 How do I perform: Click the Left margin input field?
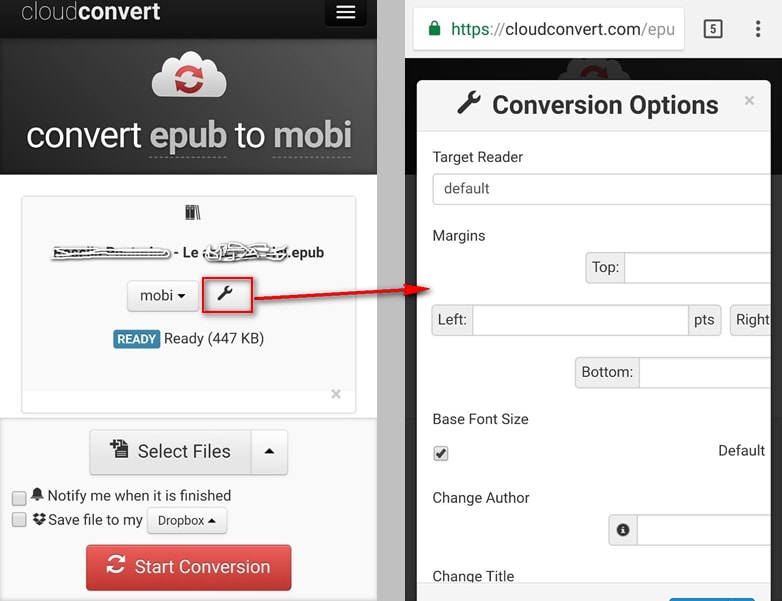click(x=581, y=320)
